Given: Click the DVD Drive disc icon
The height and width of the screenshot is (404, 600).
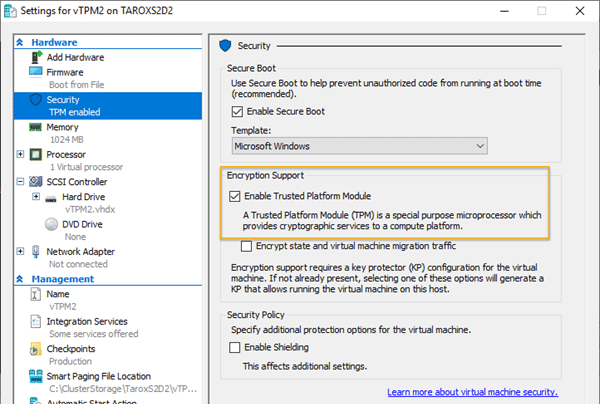Looking at the screenshot, I should [51, 224].
